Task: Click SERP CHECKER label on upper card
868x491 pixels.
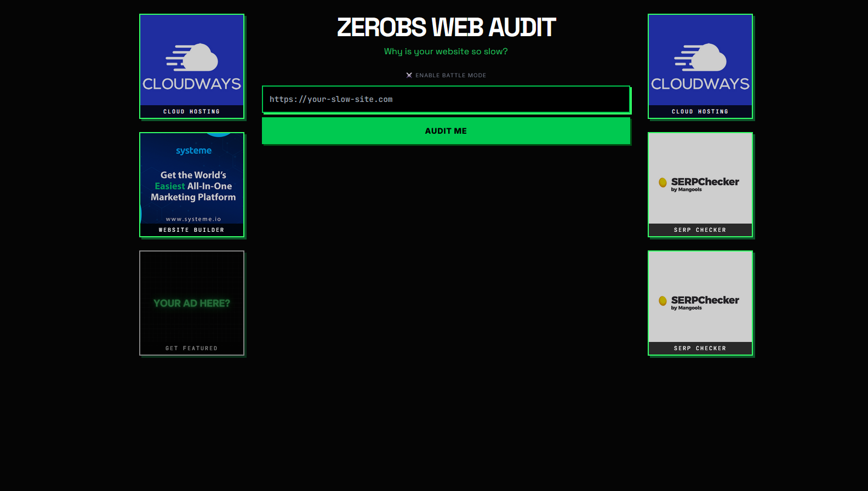Action: coord(700,230)
